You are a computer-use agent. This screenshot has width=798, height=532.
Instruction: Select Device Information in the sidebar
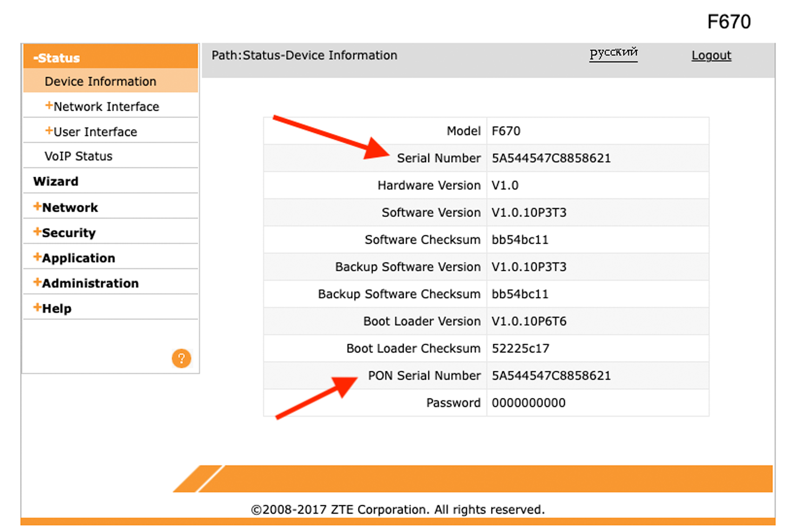(x=111, y=81)
